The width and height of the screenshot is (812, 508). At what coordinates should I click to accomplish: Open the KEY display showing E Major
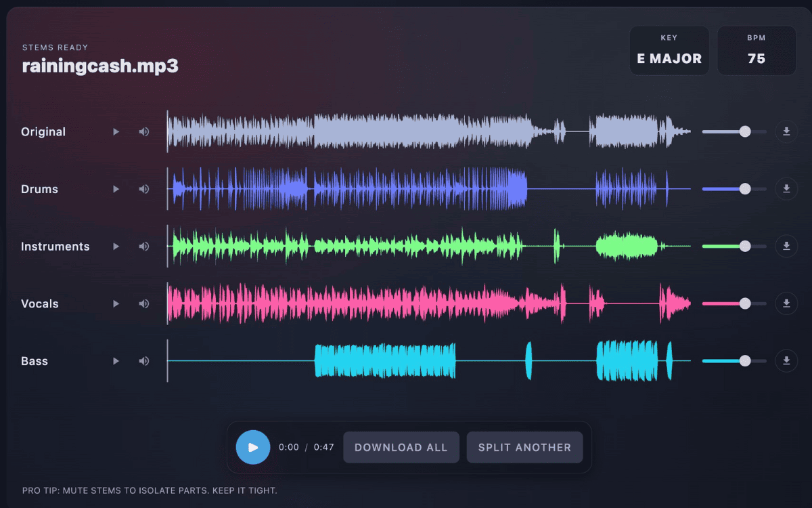(x=669, y=50)
